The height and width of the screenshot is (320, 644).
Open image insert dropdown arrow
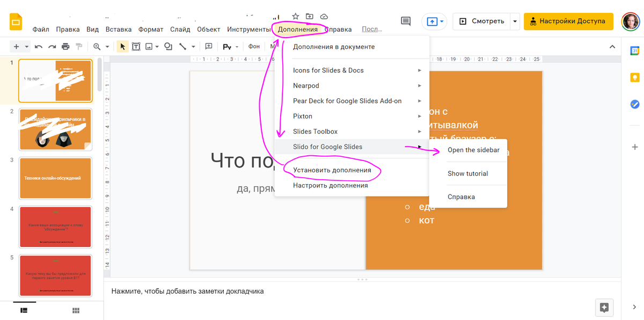157,47
